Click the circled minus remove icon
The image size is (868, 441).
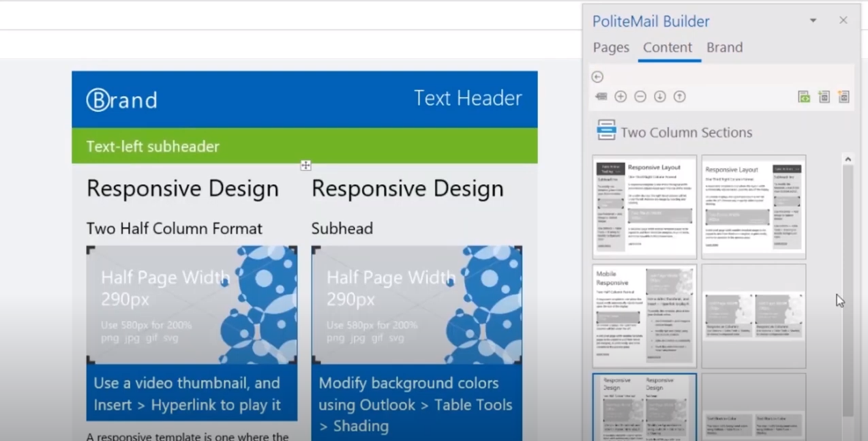pos(640,97)
